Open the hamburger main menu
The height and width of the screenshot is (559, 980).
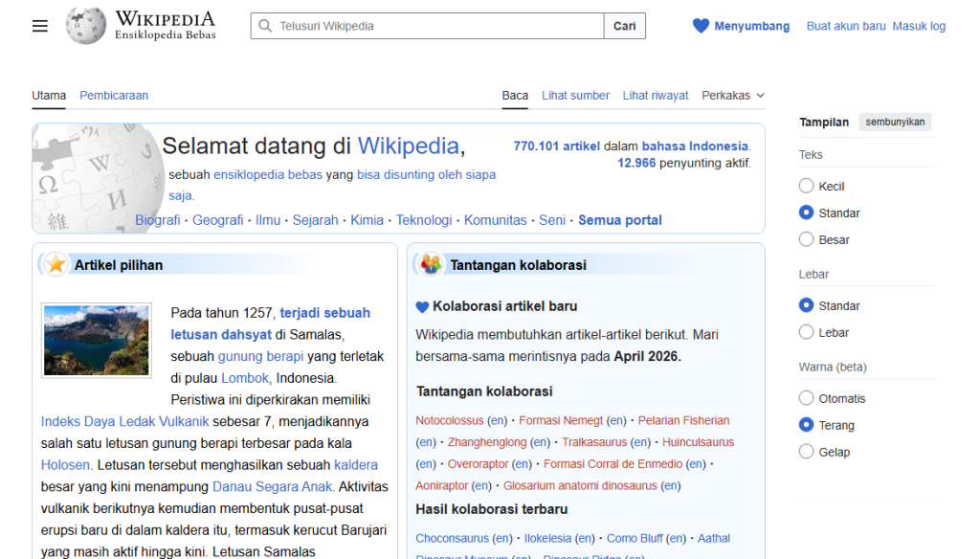coord(39,26)
